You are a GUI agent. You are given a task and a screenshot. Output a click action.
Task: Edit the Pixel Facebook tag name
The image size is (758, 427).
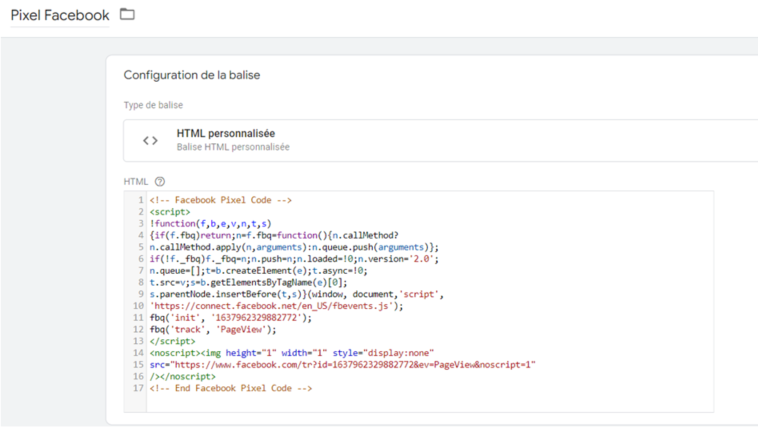(x=60, y=15)
